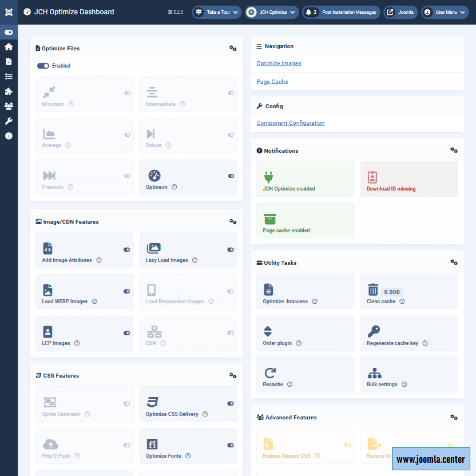Open the users icon in left sidebar

pos(9,106)
